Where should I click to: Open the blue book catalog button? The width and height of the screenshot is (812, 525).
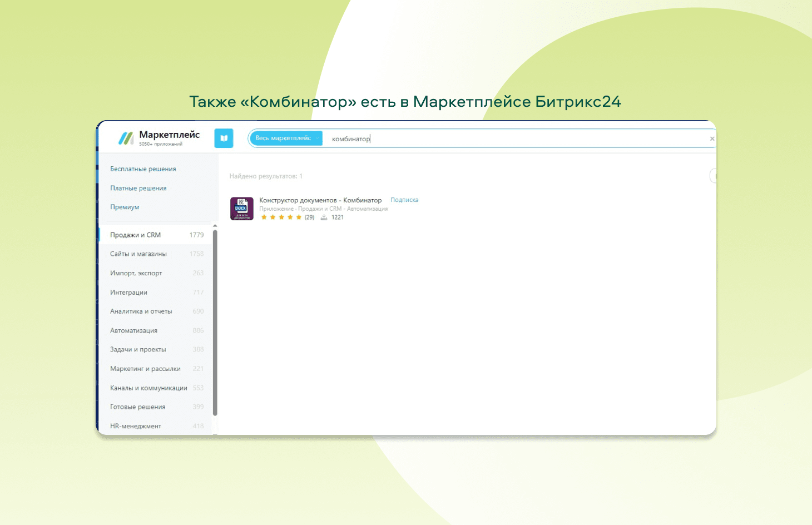point(224,138)
